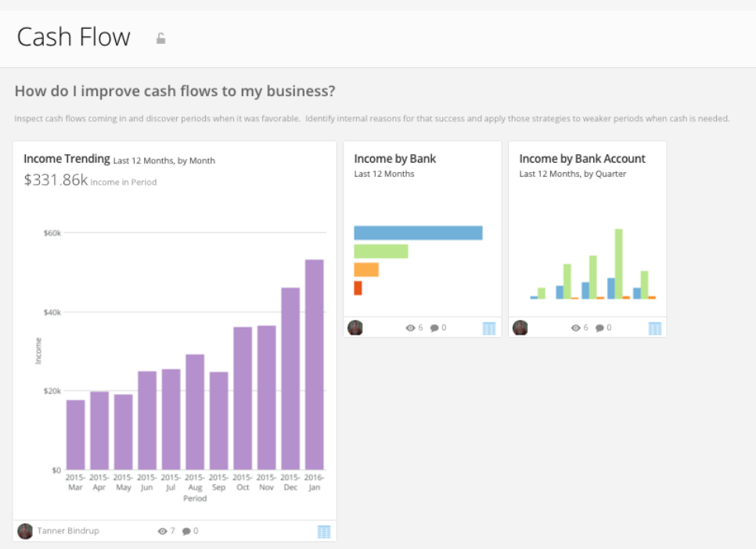The width and height of the screenshot is (756, 549).
Task: Click the comment icon on Income by Bank Account card
Action: pos(598,328)
